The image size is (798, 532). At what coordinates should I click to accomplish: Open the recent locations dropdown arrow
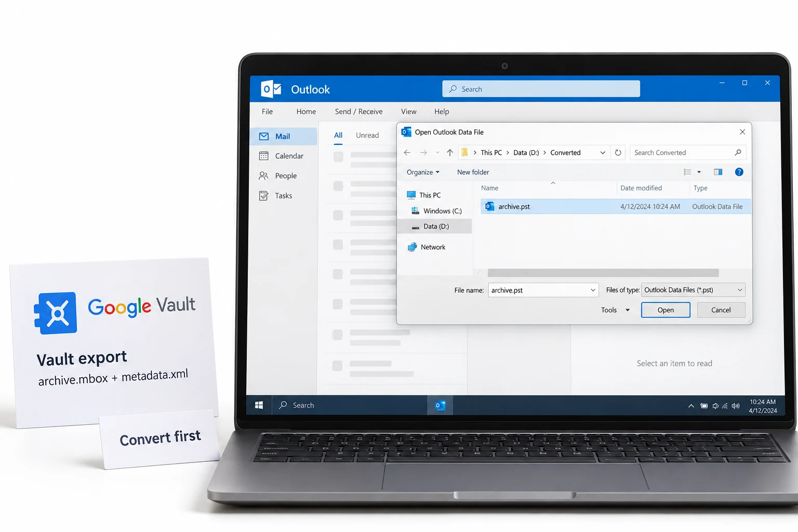[x=437, y=153]
